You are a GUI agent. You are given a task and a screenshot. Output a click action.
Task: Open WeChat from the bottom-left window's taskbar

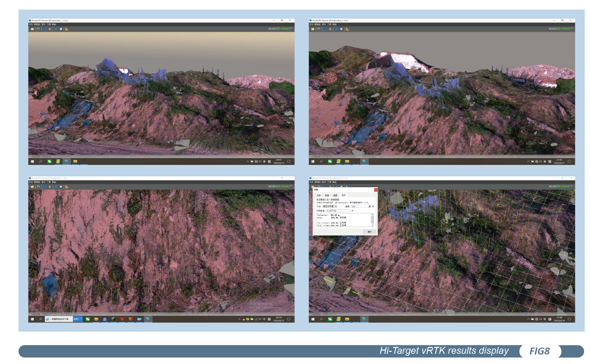pos(88,319)
